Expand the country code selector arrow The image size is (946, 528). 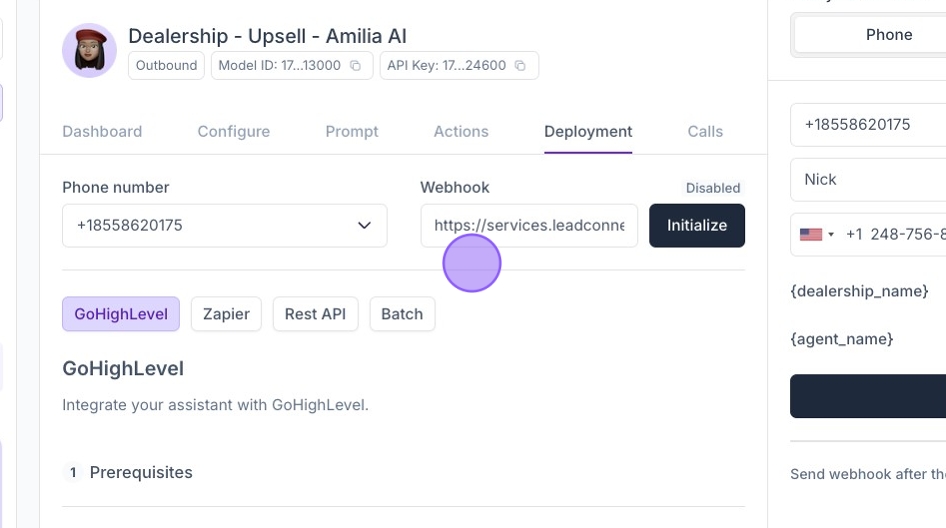(x=831, y=234)
